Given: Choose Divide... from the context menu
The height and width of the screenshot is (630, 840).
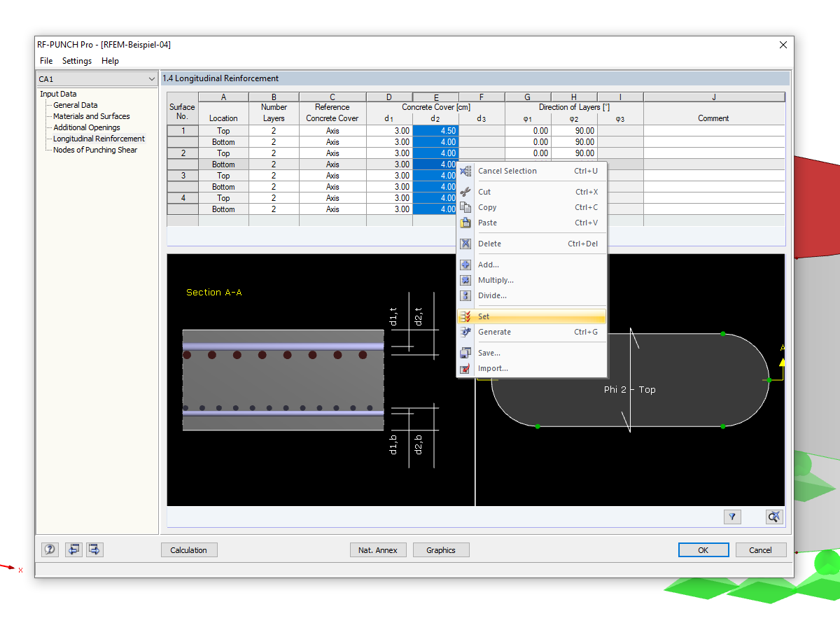Looking at the screenshot, I should point(531,295).
